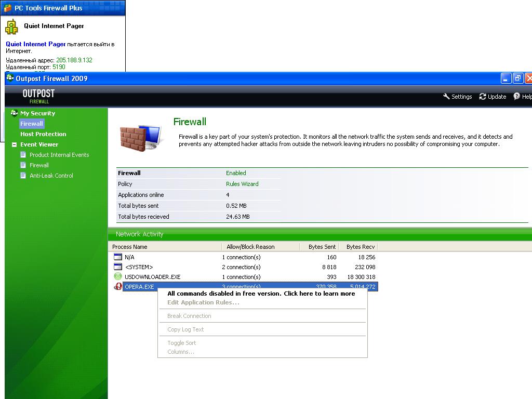Click Anti-Leak Control document icon
The height and width of the screenshot is (399, 532).
coord(23,176)
